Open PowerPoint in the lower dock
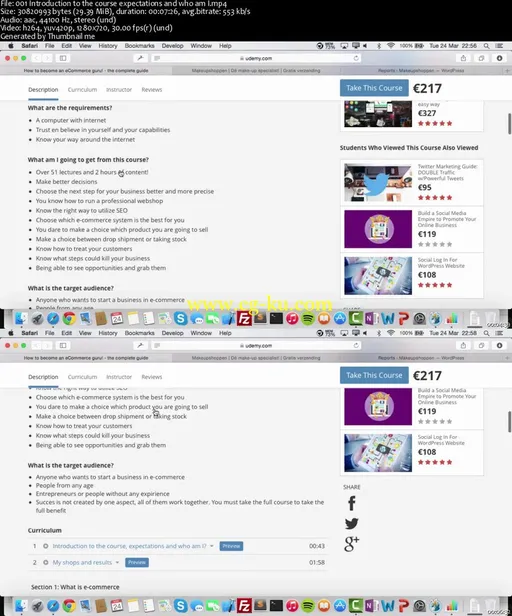The height and width of the screenshot is (616, 512). click(x=403, y=606)
